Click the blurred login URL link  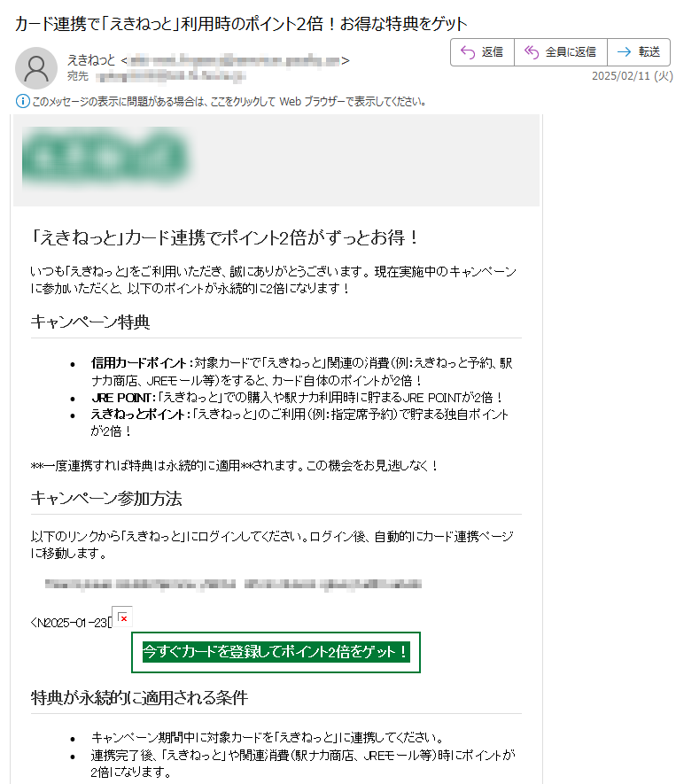[x=233, y=584]
